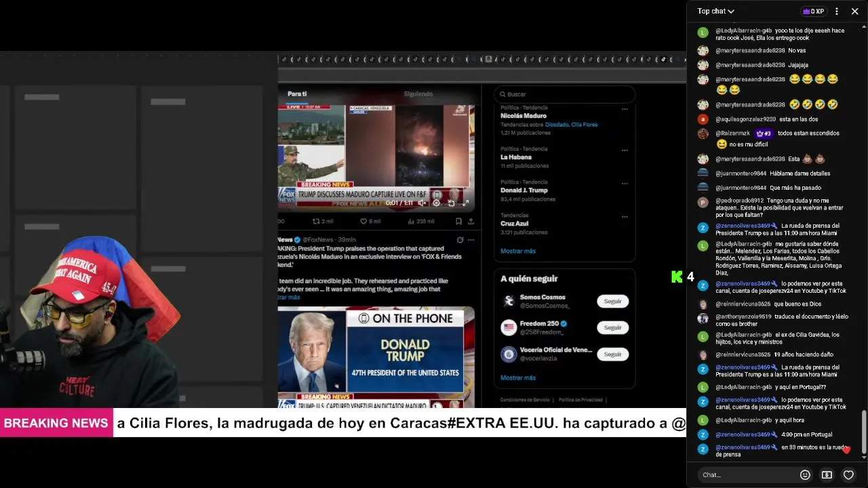Focus the Buscar search box
Viewport: 868px width, 488px height.
click(x=564, y=94)
